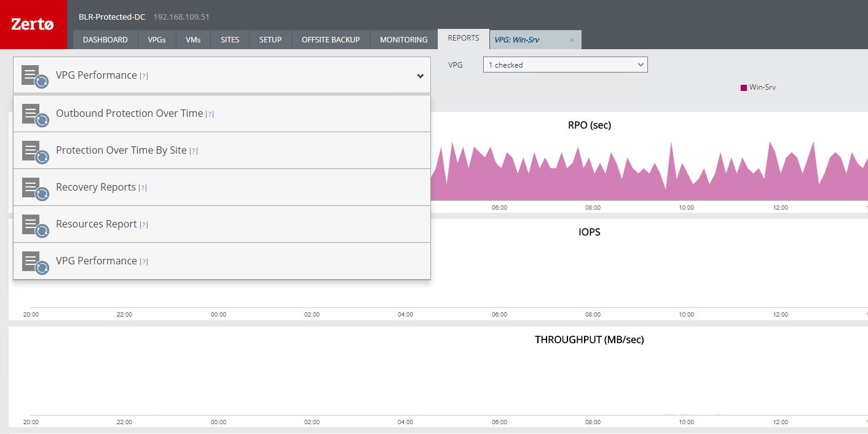Click report icon beside Outbound Protection Over Time
The width and height of the screenshot is (868, 434).
(x=34, y=114)
